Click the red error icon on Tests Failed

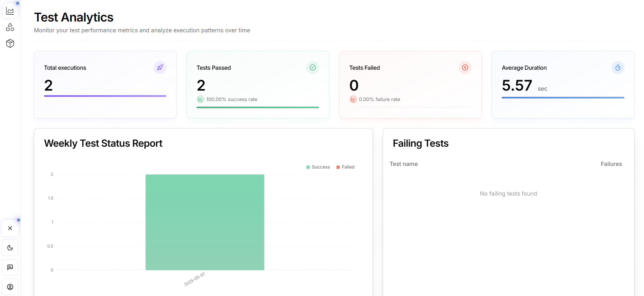point(465,67)
